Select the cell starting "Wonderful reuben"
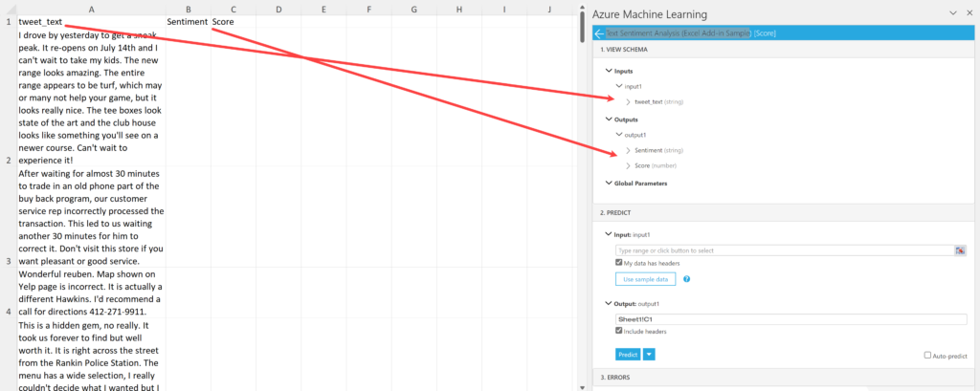This screenshot has height=391, width=980. click(x=91, y=293)
